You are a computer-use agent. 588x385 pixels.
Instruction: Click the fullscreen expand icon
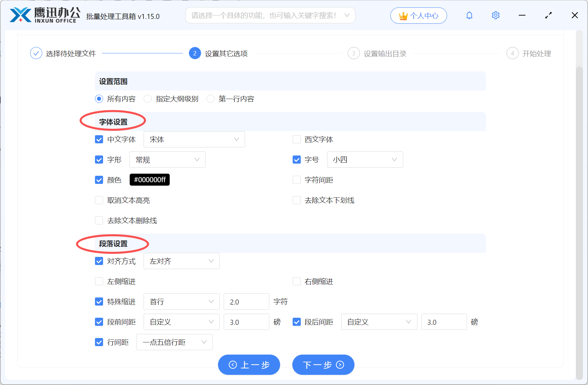coord(548,15)
